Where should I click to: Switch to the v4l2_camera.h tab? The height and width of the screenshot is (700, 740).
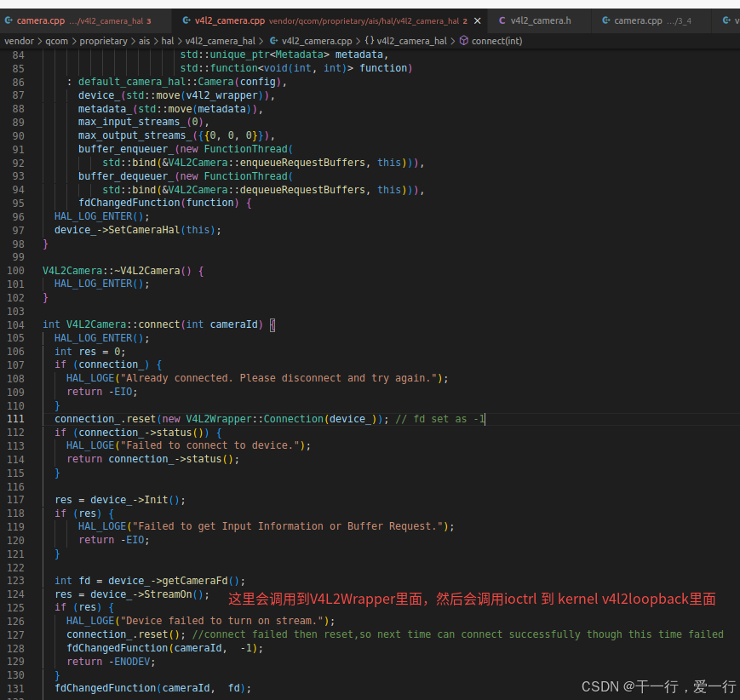(541, 20)
